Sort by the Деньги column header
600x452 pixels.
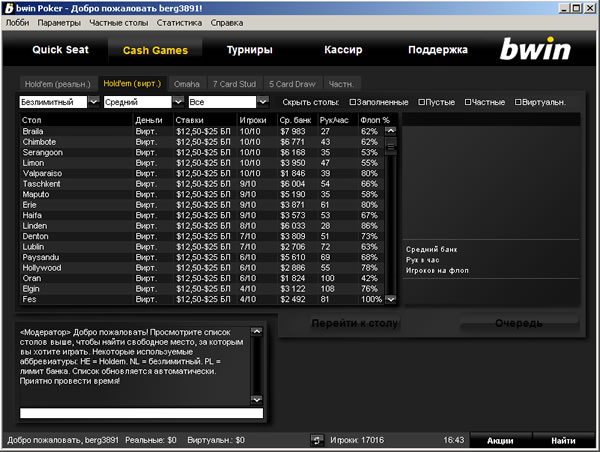153,120
